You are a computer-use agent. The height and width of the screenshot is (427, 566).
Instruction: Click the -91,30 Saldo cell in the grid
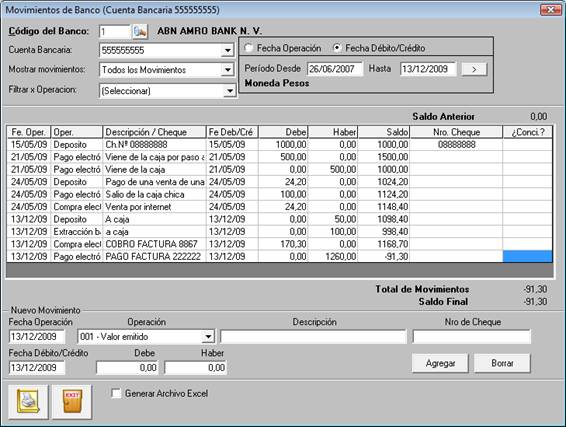pos(384,257)
